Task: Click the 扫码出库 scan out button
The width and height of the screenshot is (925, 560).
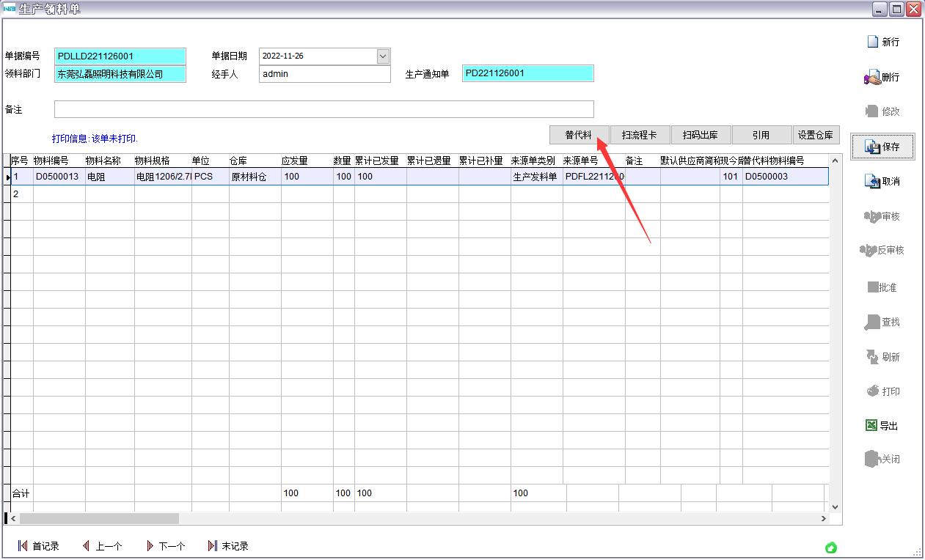Action: pyautogui.click(x=701, y=135)
